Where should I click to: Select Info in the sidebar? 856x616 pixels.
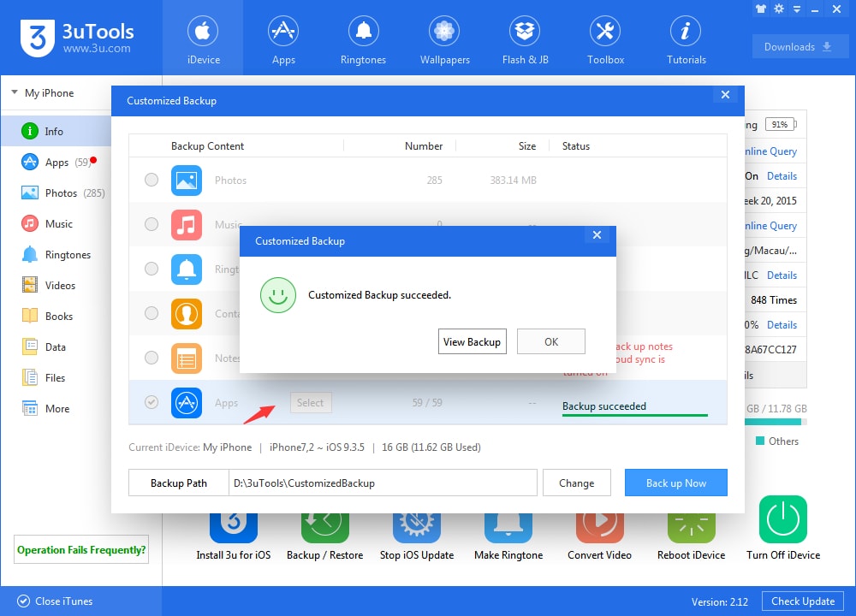click(x=56, y=131)
